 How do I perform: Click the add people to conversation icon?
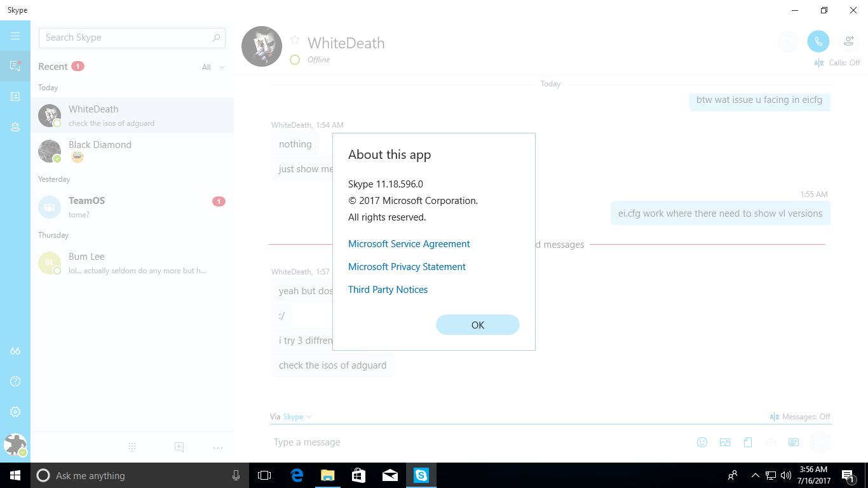tap(848, 42)
